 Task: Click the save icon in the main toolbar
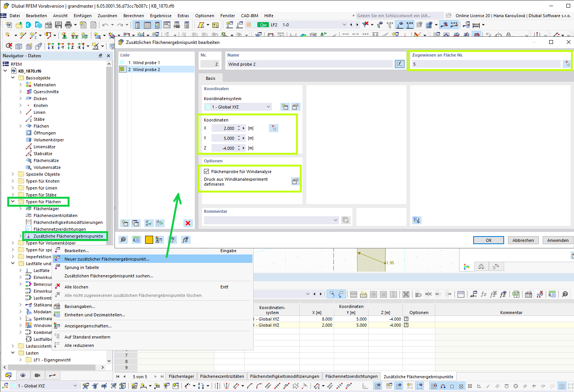[58, 25]
